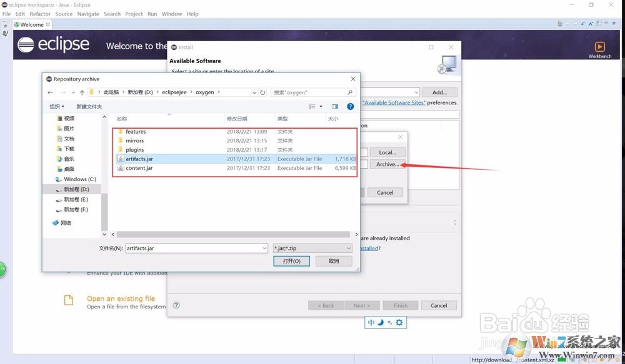Open the view options dropdown arrow
This screenshot has height=364, width=625.
pyautogui.click(x=321, y=106)
